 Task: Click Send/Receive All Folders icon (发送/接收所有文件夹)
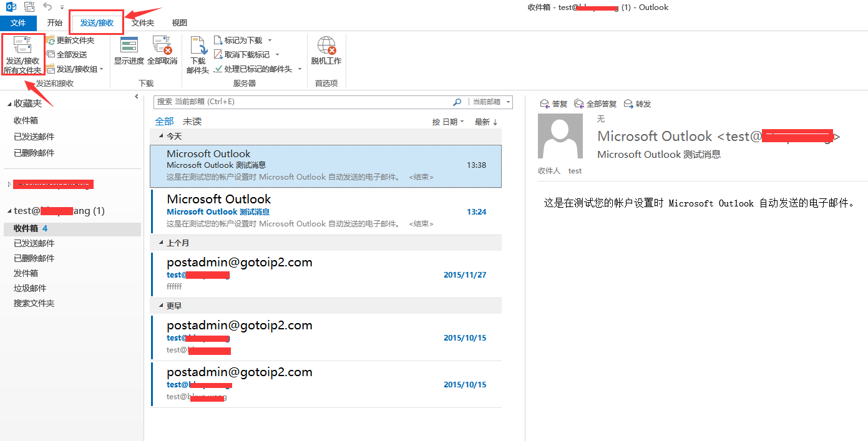23,45
